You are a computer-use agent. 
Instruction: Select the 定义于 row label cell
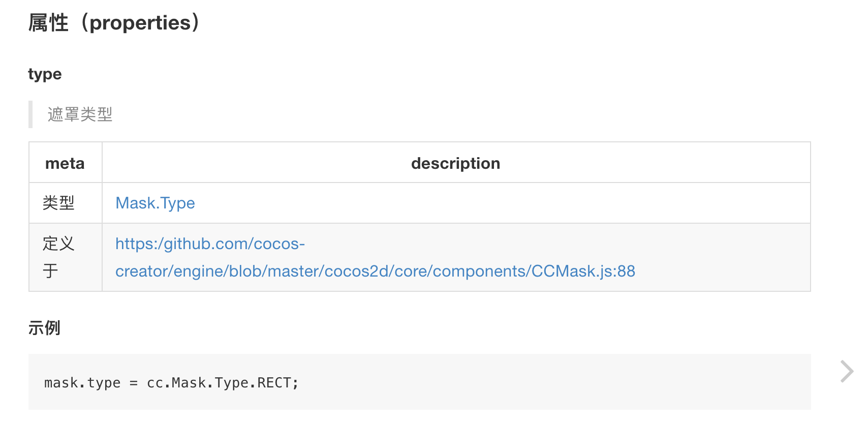pyautogui.click(x=58, y=257)
